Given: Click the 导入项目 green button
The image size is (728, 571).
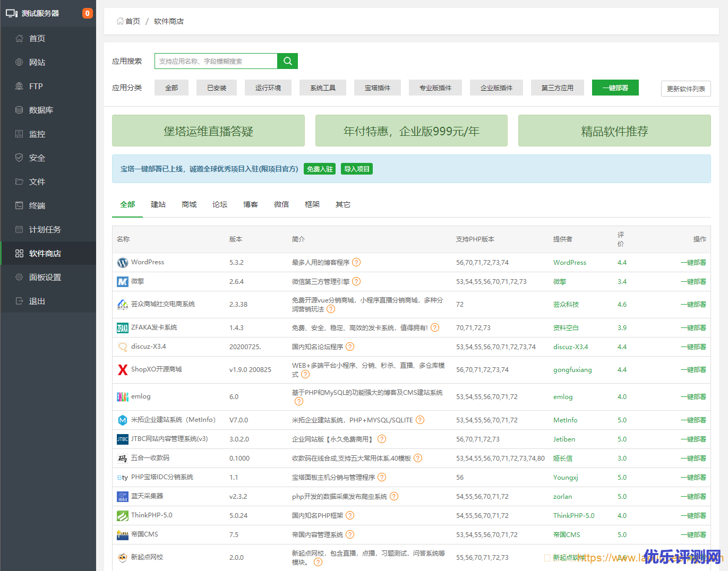Looking at the screenshot, I should pos(357,169).
